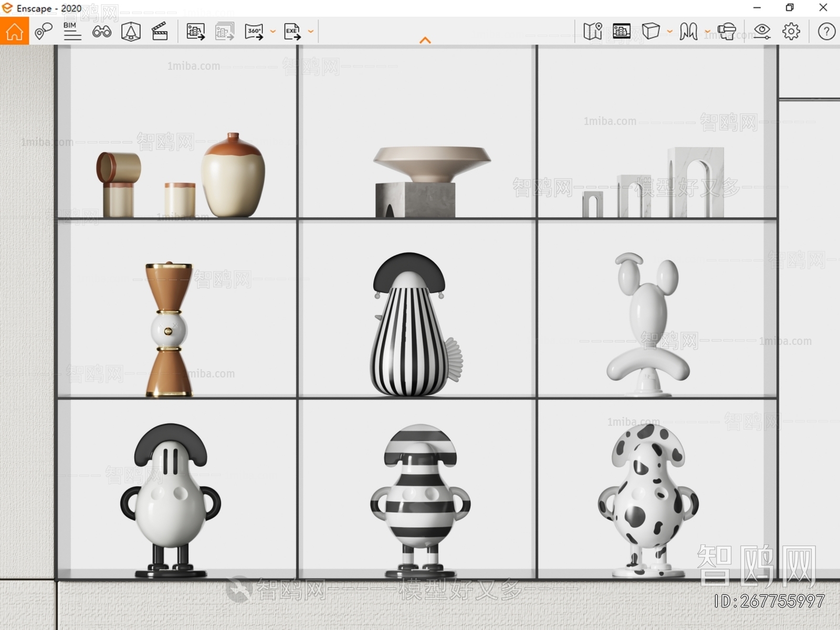Click the beige bowl on stone block

tap(432, 164)
